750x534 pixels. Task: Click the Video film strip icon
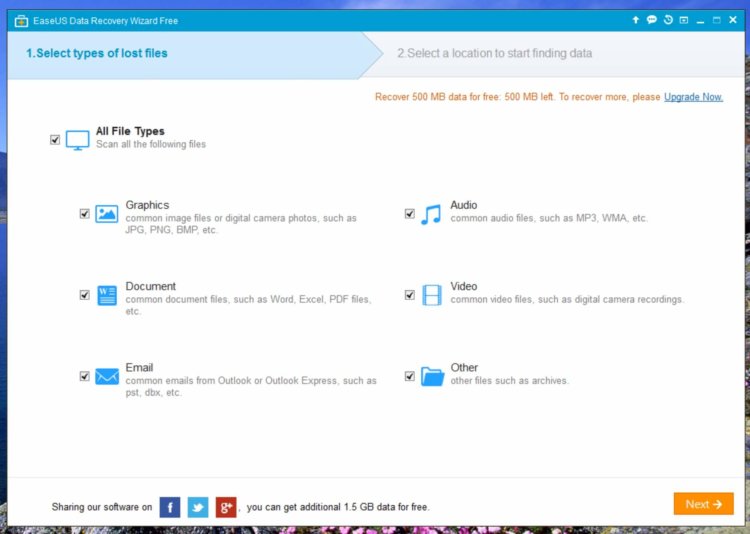click(432, 295)
